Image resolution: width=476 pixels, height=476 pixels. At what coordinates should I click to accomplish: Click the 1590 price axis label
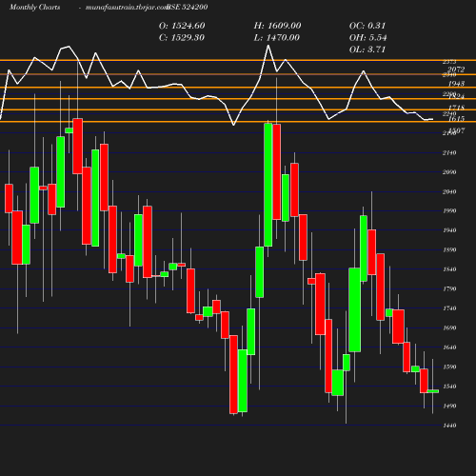coord(449,367)
